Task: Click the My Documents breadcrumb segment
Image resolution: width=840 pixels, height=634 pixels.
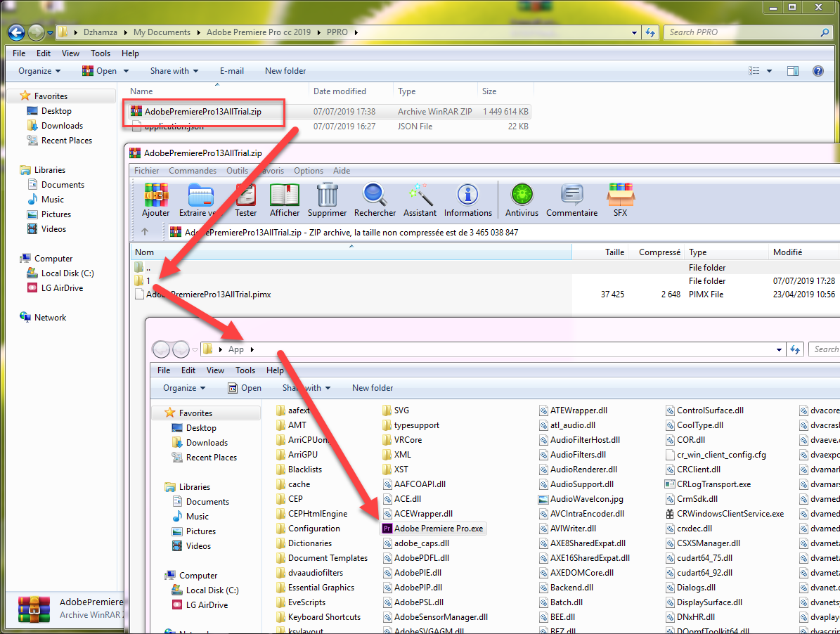Action: point(162,32)
